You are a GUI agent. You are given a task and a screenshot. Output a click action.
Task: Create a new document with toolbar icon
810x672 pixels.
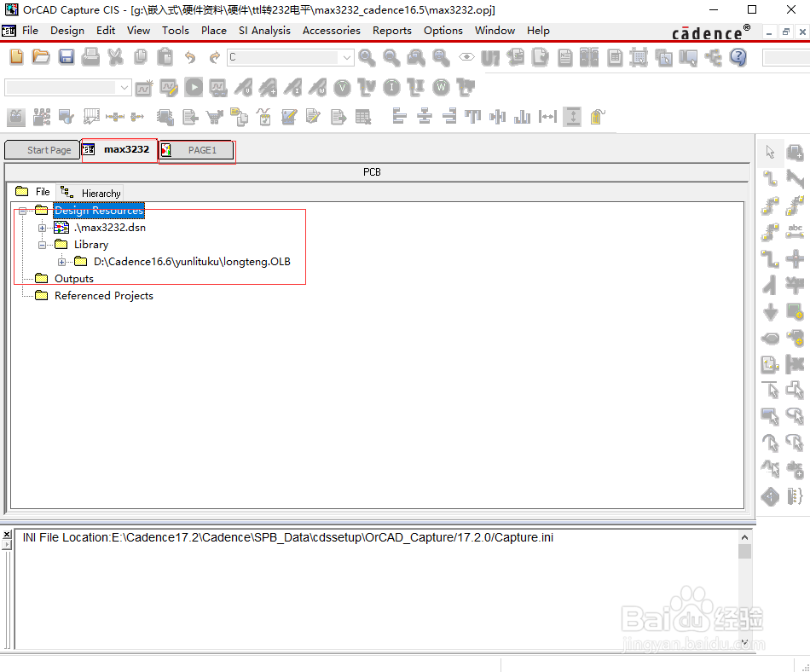point(16,57)
